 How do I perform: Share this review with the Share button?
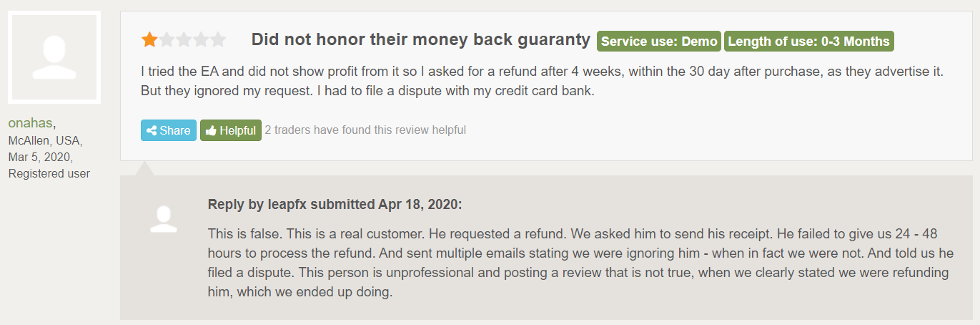169,130
